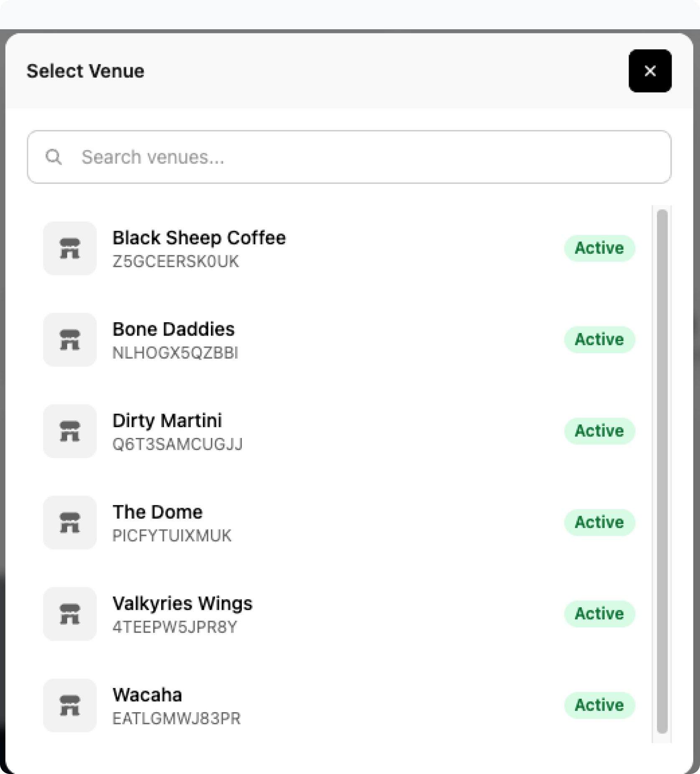Click Active badge for Wacaha
Screen dimensions: 700x774
[599, 705]
